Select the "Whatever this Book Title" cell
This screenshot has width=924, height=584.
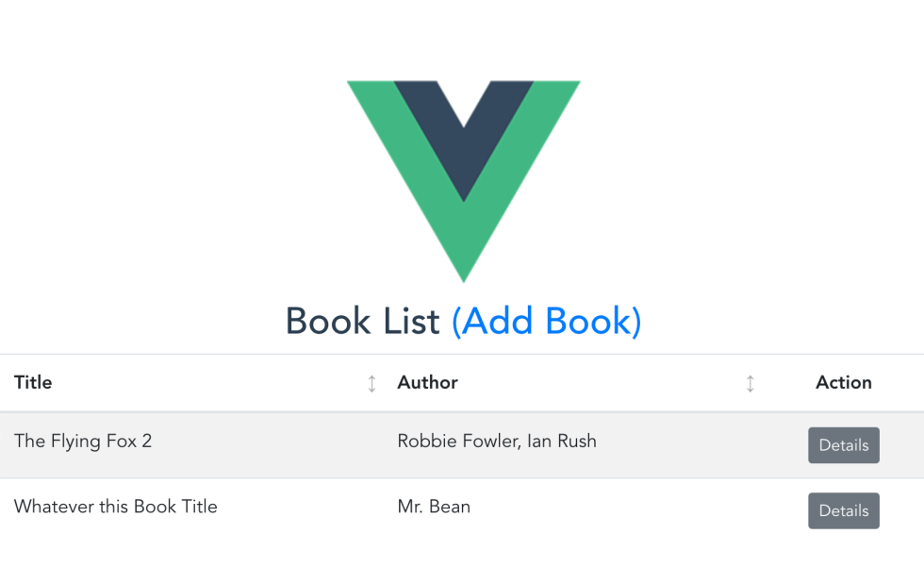pyautogui.click(x=116, y=507)
